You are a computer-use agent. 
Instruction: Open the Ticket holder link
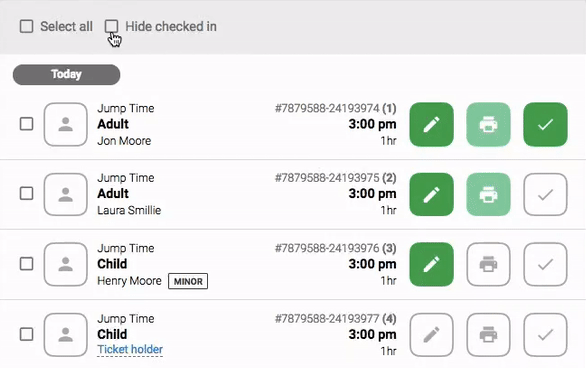[x=130, y=349]
